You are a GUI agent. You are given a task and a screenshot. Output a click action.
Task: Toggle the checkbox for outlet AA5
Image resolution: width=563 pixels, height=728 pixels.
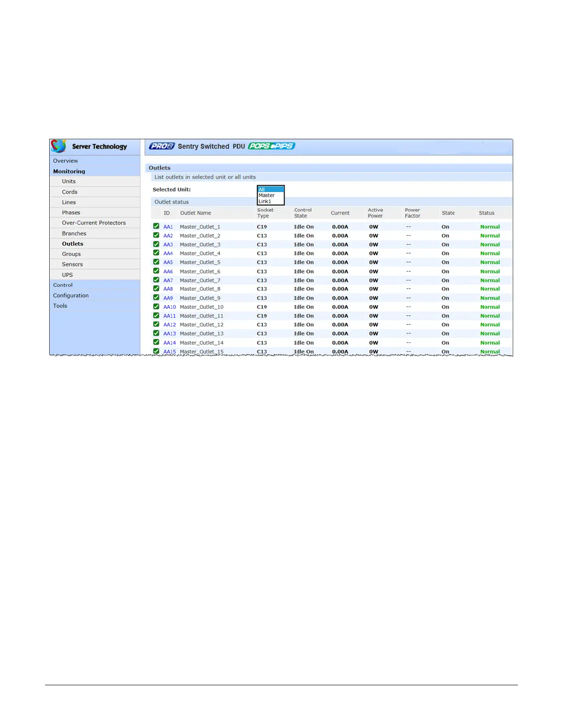pyautogui.click(x=156, y=262)
